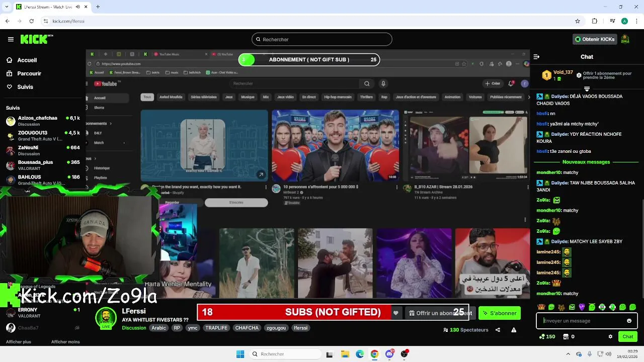Mute the Kick tab audio icon
Viewport: 644px width, 362px height.
[77, 7]
